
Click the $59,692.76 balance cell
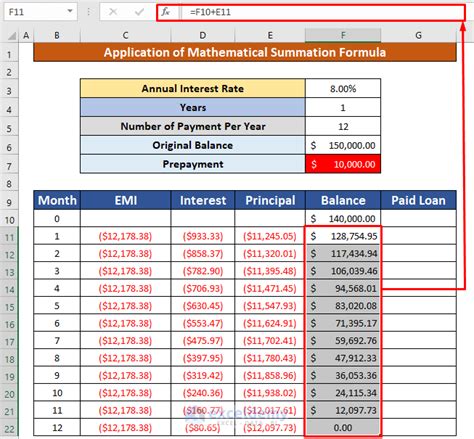point(343,340)
